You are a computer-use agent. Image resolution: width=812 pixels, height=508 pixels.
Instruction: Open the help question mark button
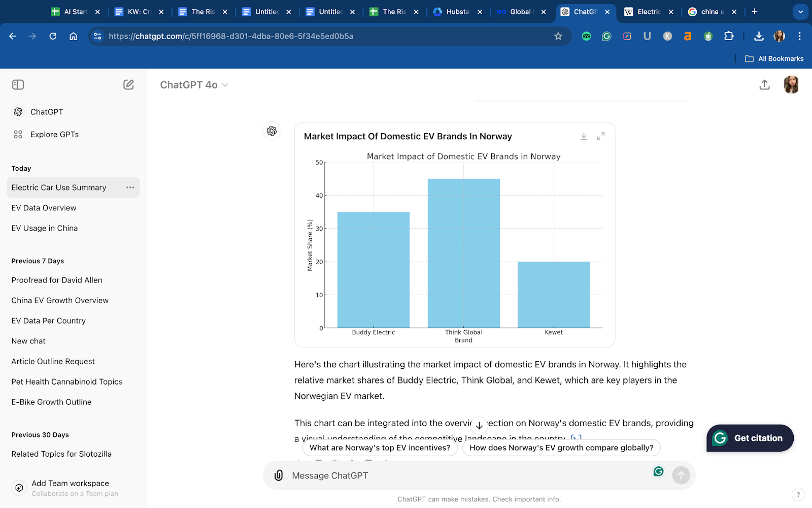[798, 494]
